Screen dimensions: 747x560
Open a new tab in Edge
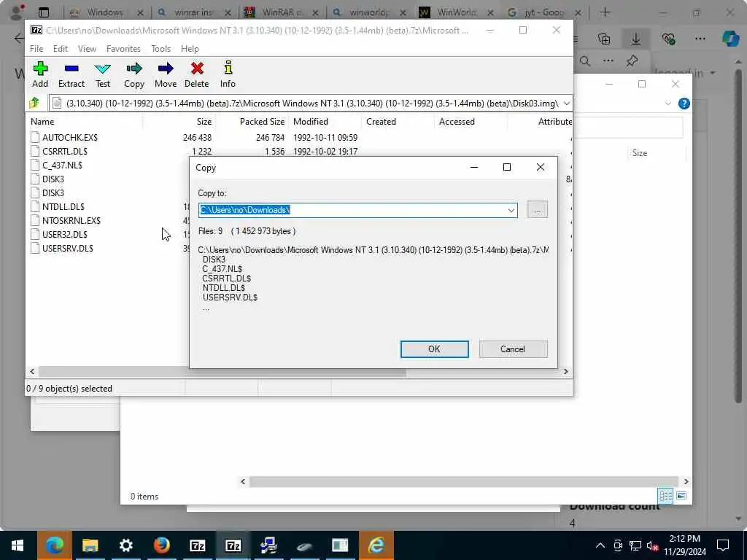pyautogui.click(x=605, y=12)
